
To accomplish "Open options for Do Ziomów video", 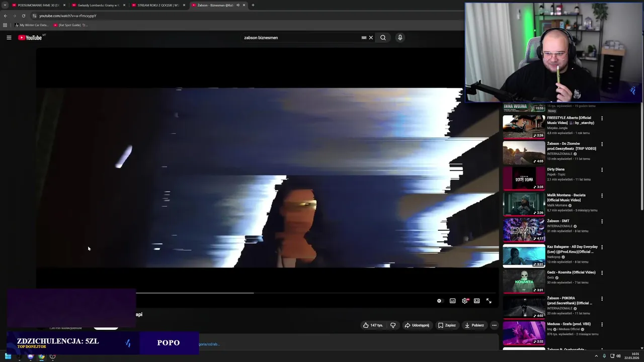I will 602,144.
